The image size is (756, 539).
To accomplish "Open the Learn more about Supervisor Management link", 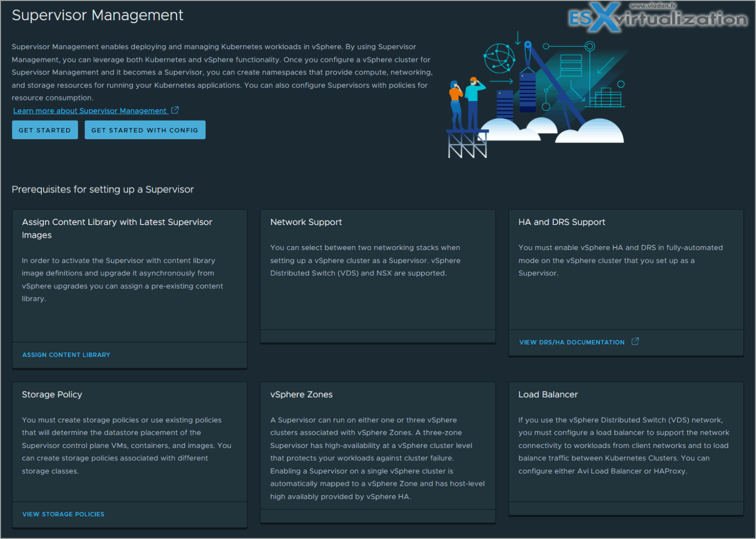I will pyautogui.click(x=90, y=110).
